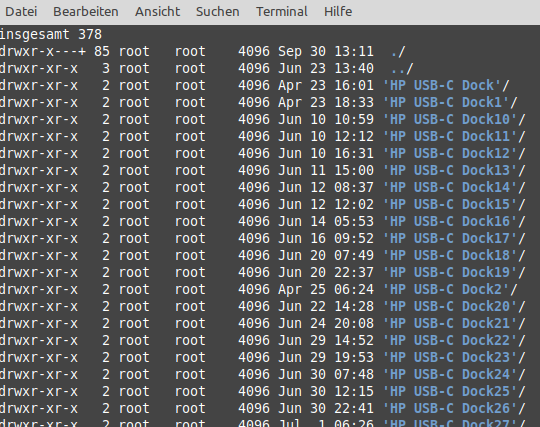Click the 'HP USB-C Dock1'/ directory name
The height and width of the screenshot is (427, 540).
click(x=450, y=103)
